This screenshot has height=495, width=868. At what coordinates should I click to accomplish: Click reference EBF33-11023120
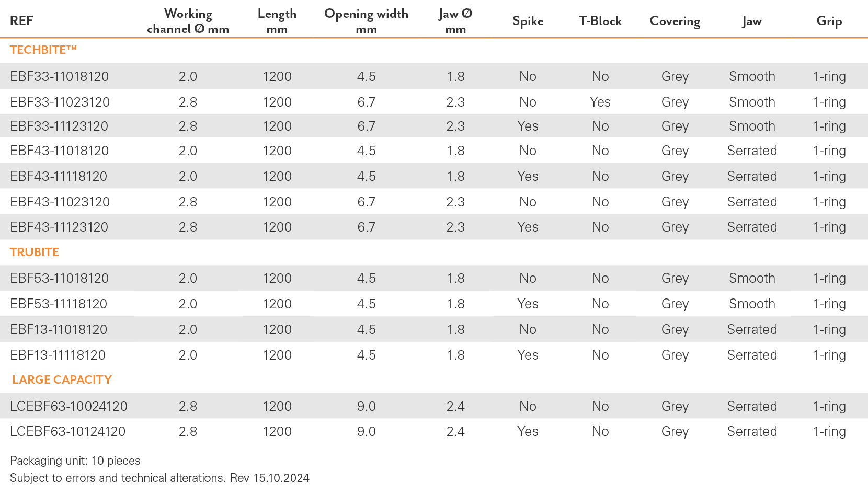tap(60, 102)
